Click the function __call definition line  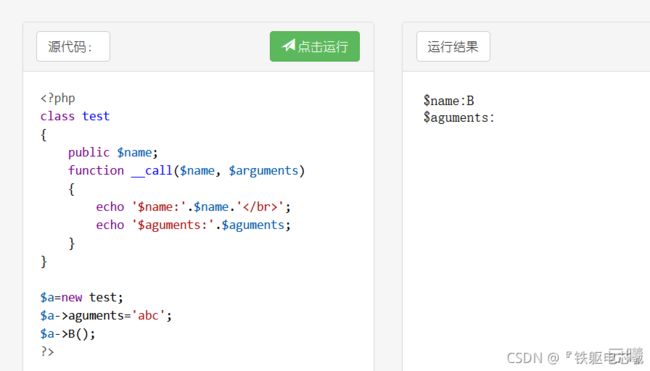(187, 170)
